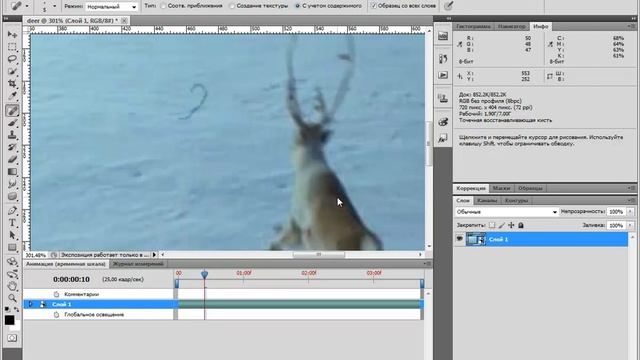
Task: Click the 'Непрозрачность' 100% field
Action: [x=616, y=211]
